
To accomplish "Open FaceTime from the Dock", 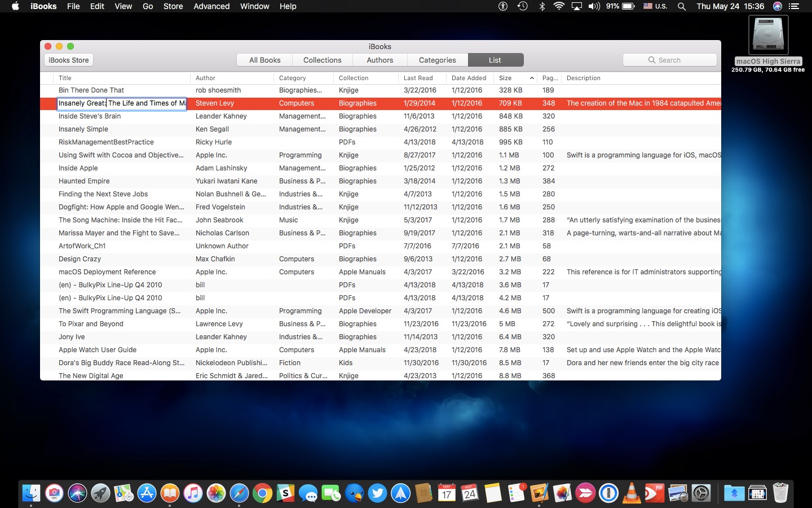I will point(332,493).
